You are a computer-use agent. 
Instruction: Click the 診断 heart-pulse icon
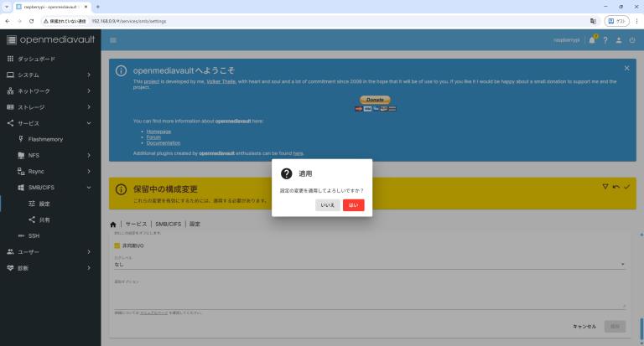coord(10,267)
